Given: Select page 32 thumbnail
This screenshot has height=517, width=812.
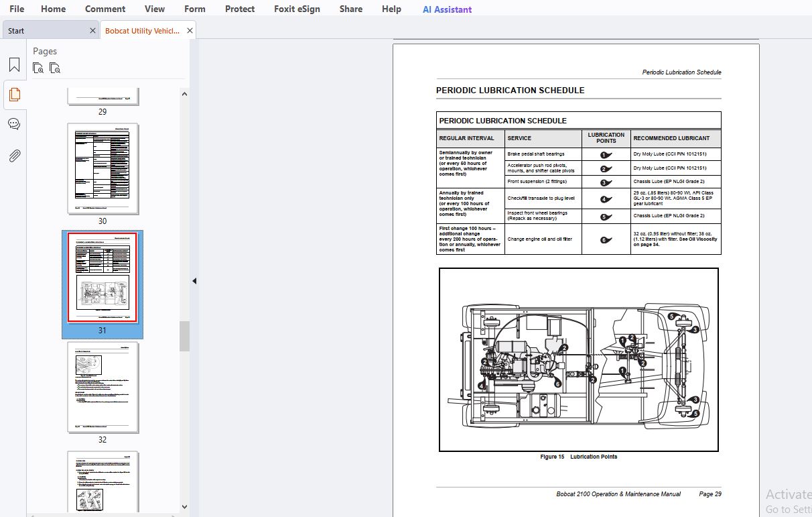Looking at the screenshot, I should pos(103,387).
